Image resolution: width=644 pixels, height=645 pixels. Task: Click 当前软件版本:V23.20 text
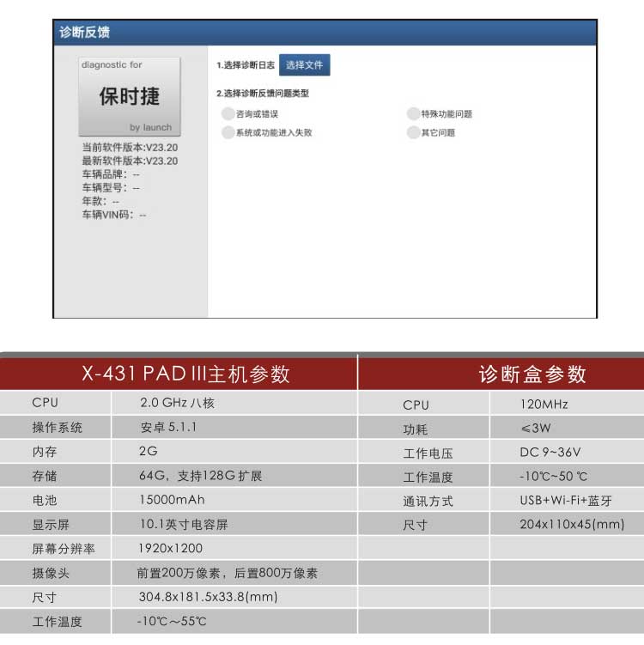click(x=130, y=147)
